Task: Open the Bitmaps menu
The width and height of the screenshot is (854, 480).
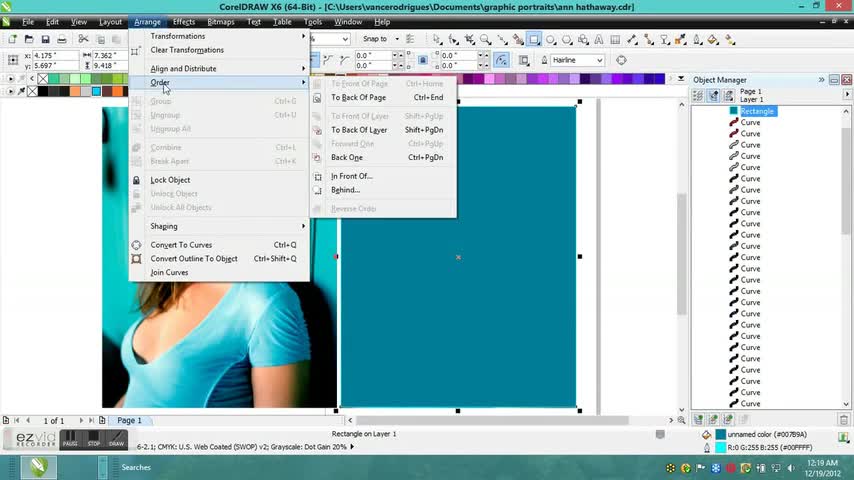Action: tap(220, 22)
